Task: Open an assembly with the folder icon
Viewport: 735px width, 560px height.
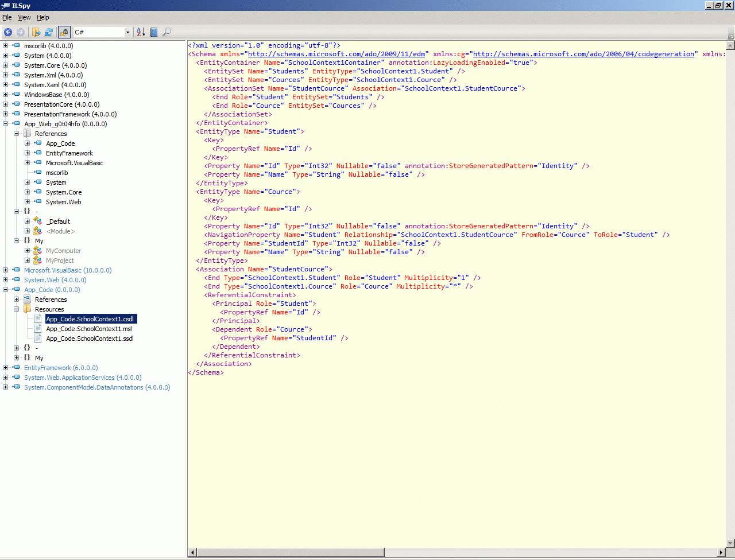Action: click(36, 32)
